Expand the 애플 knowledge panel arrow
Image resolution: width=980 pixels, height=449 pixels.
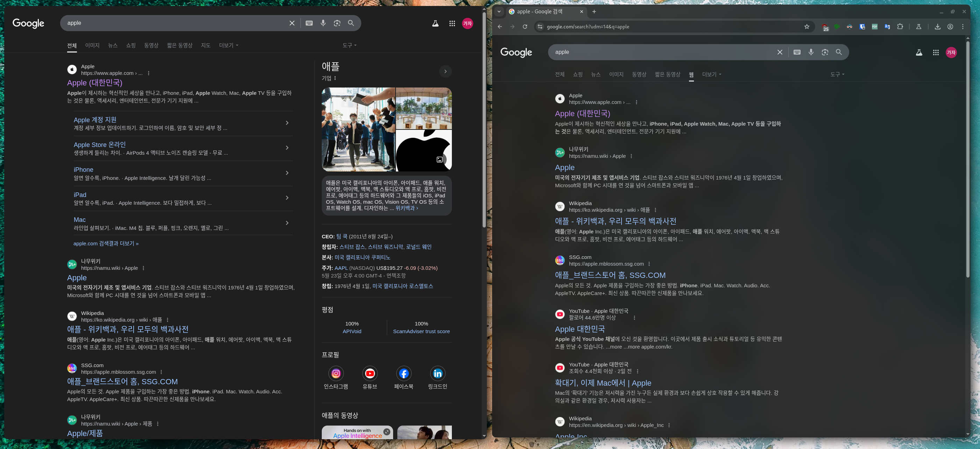(446, 71)
